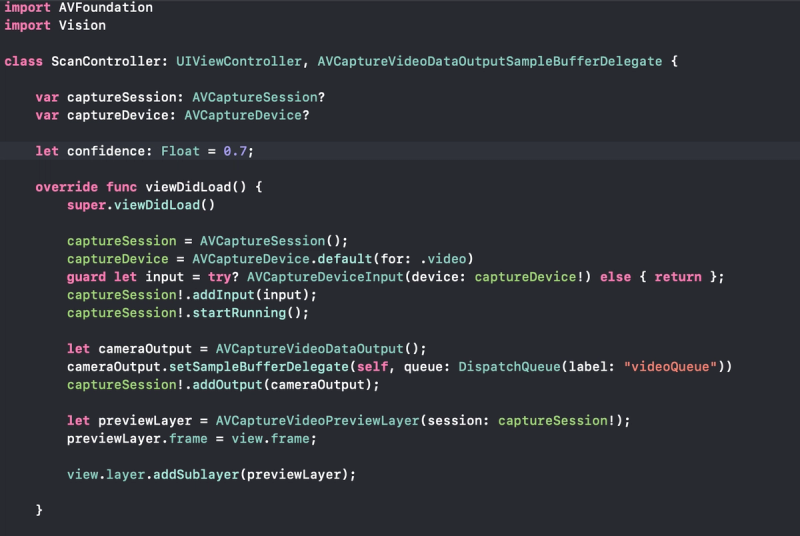
Task: Click the func keyword
Action: pos(121,187)
